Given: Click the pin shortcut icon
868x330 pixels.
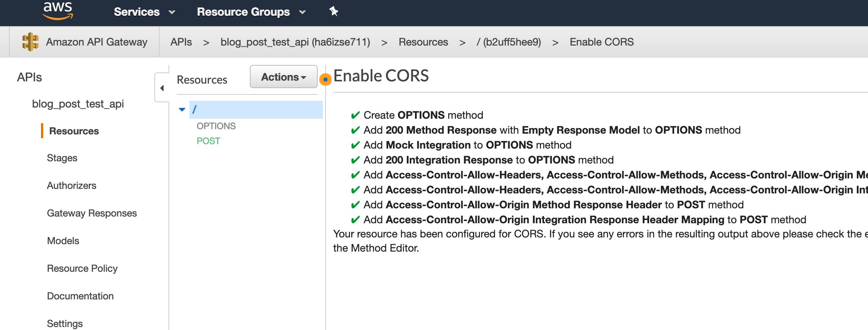Looking at the screenshot, I should click(334, 12).
